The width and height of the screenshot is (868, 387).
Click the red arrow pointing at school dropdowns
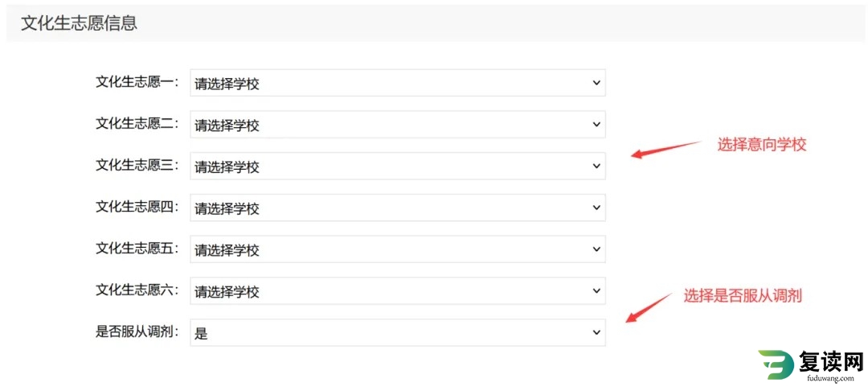(x=666, y=150)
